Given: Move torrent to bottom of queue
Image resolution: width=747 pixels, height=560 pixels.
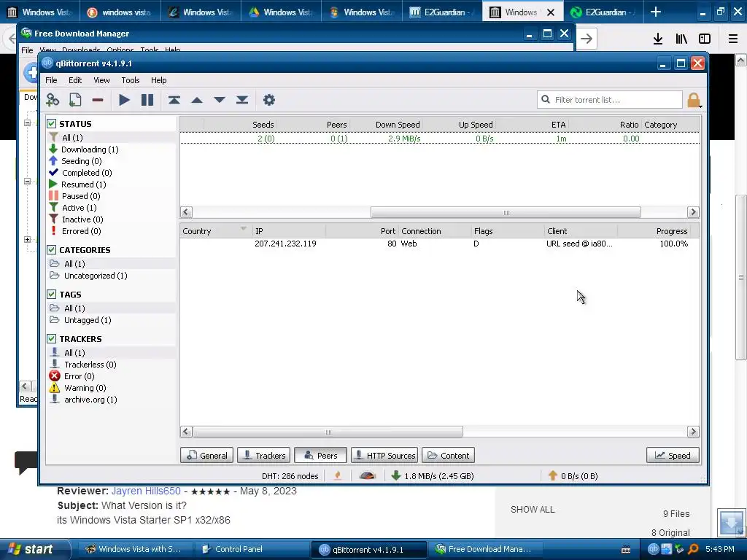Looking at the screenshot, I should pos(242,100).
